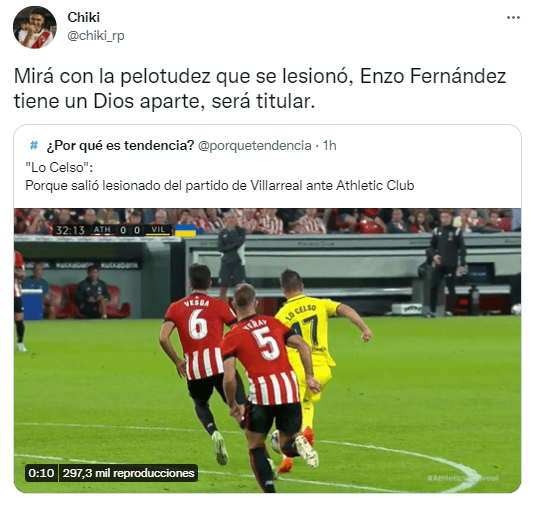Open the Chiki display name profile

point(84,17)
